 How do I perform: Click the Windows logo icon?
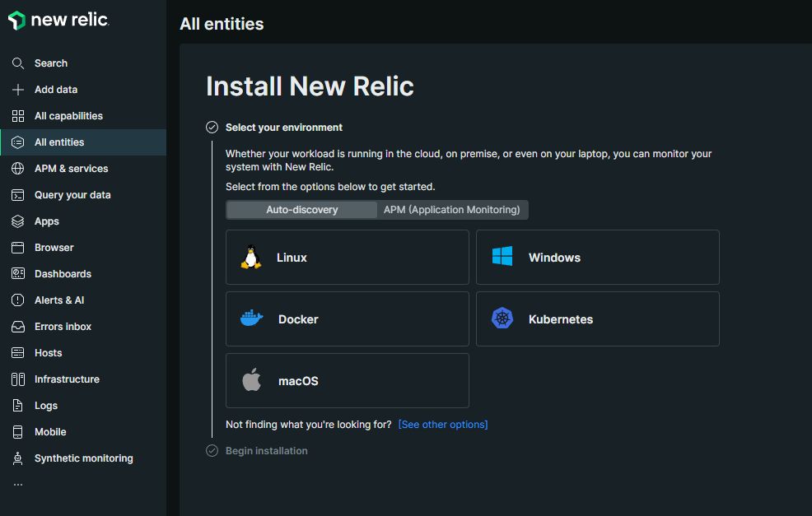point(502,256)
